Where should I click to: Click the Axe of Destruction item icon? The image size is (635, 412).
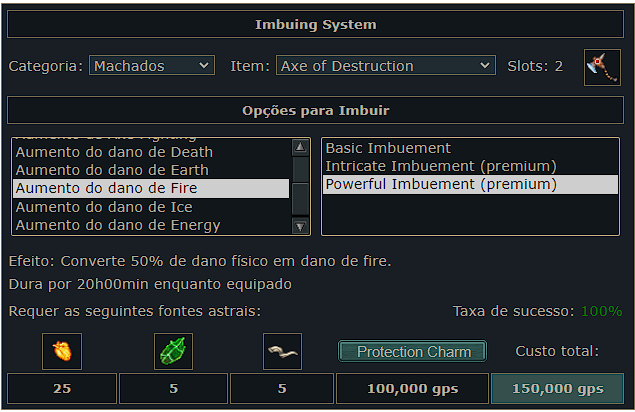tap(602, 66)
